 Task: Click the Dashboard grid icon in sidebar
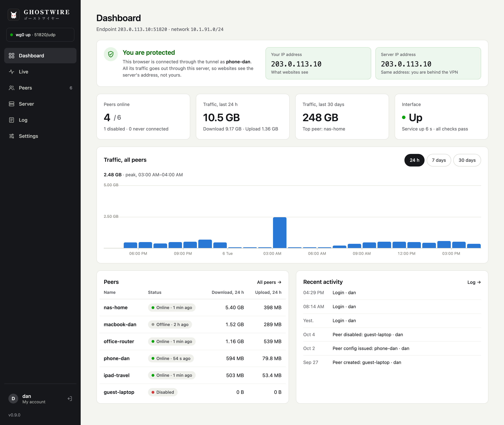coord(12,56)
